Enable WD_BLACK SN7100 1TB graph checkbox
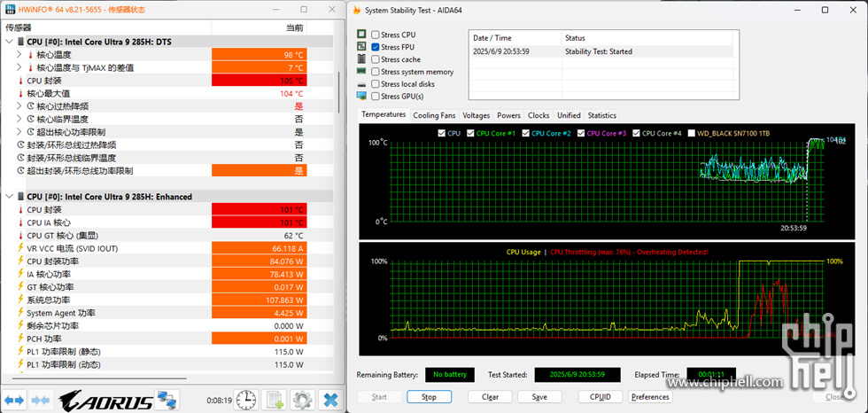Image resolution: width=868 pixels, height=413 pixels. (692, 134)
